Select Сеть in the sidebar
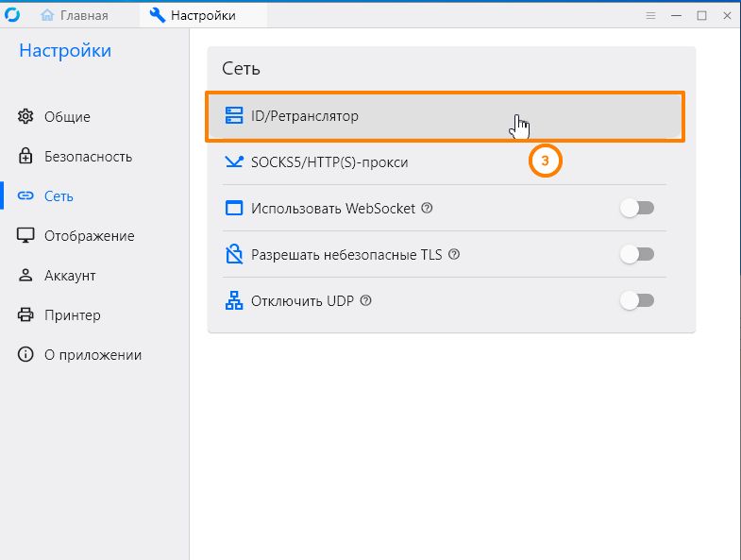Image resolution: width=741 pixels, height=560 pixels. (x=94, y=195)
